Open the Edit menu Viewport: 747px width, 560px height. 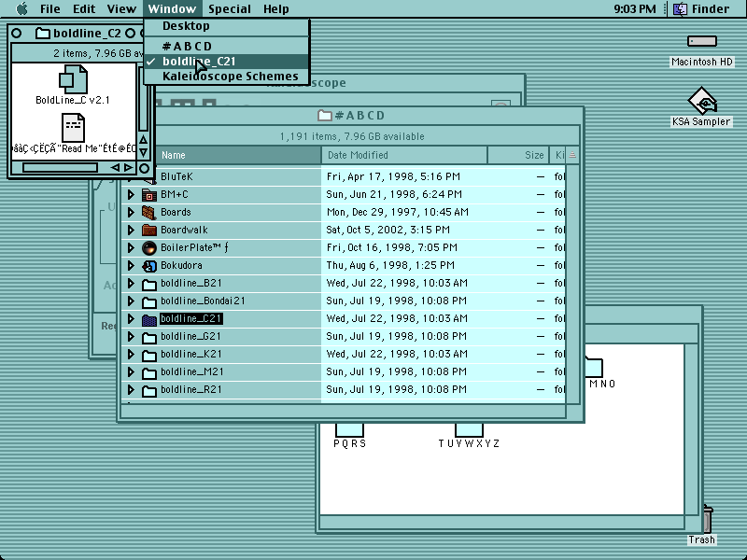coord(84,8)
